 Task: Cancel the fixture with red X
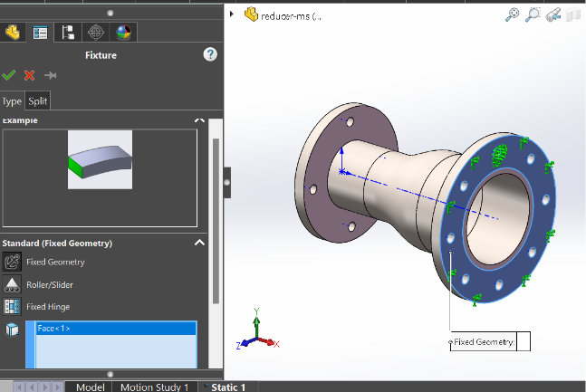[30, 76]
